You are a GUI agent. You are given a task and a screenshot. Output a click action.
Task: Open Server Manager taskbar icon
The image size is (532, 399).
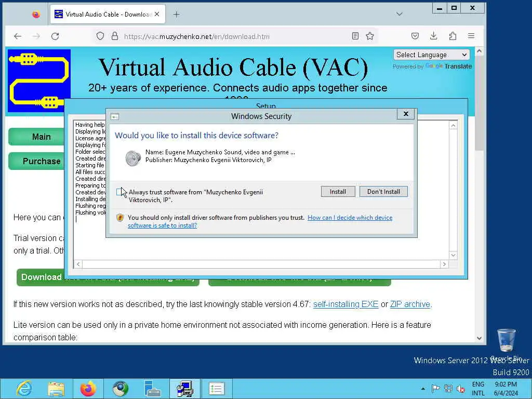152,389
